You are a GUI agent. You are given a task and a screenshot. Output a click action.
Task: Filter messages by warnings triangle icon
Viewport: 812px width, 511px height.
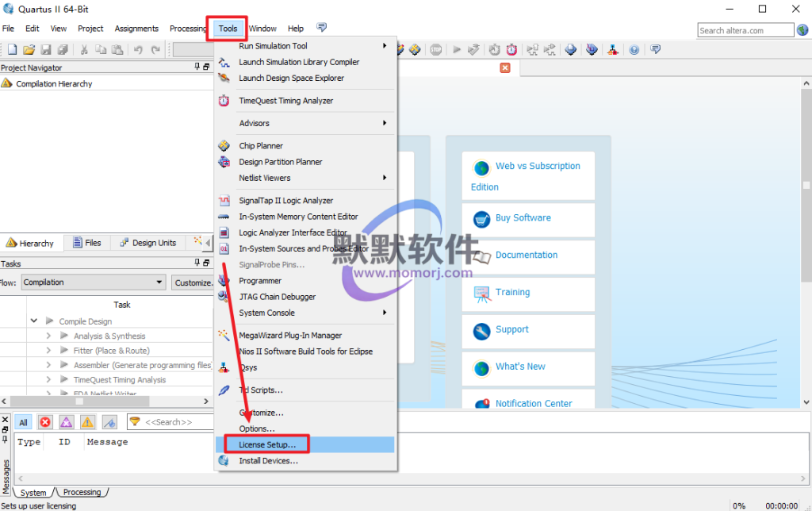point(87,422)
